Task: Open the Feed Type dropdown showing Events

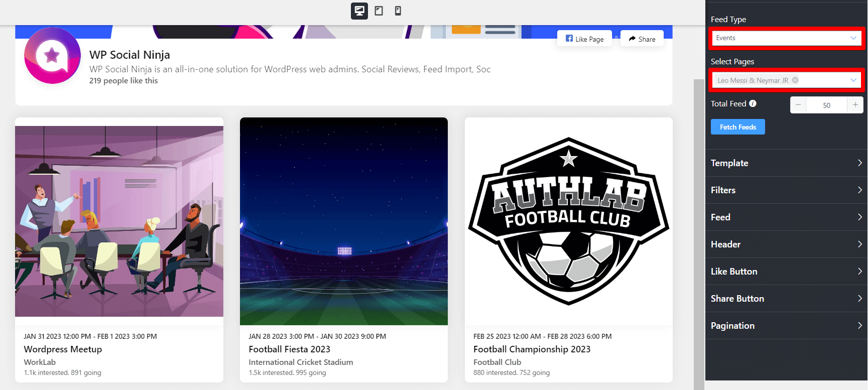Action: point(786,38)
